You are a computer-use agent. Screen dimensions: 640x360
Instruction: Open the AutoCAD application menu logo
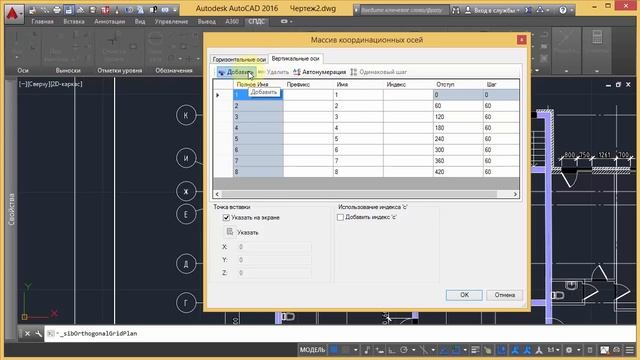[14, 13]
